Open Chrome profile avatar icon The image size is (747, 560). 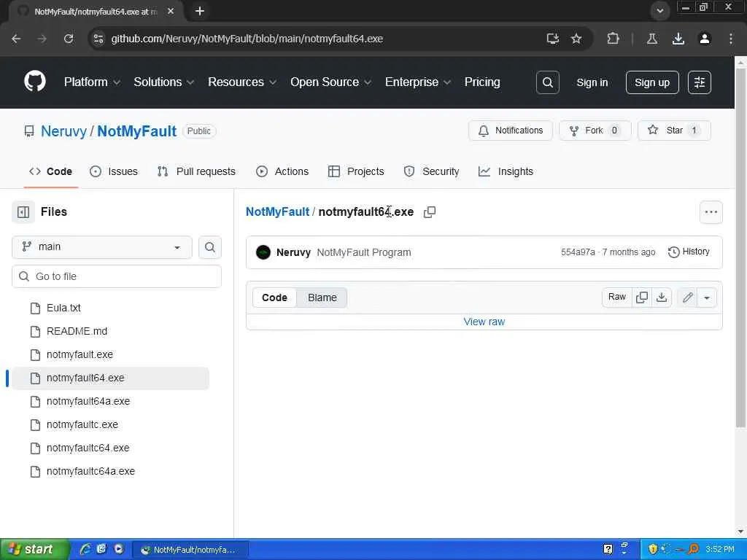pos(704,39)
